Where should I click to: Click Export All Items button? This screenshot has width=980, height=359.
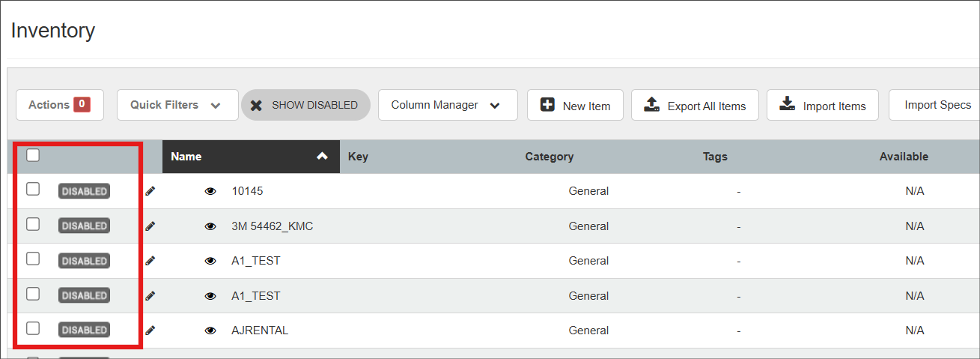point(695,106)
